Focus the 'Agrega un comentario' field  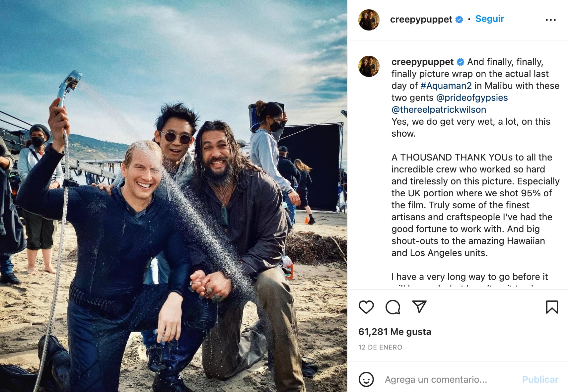[449, 379]
